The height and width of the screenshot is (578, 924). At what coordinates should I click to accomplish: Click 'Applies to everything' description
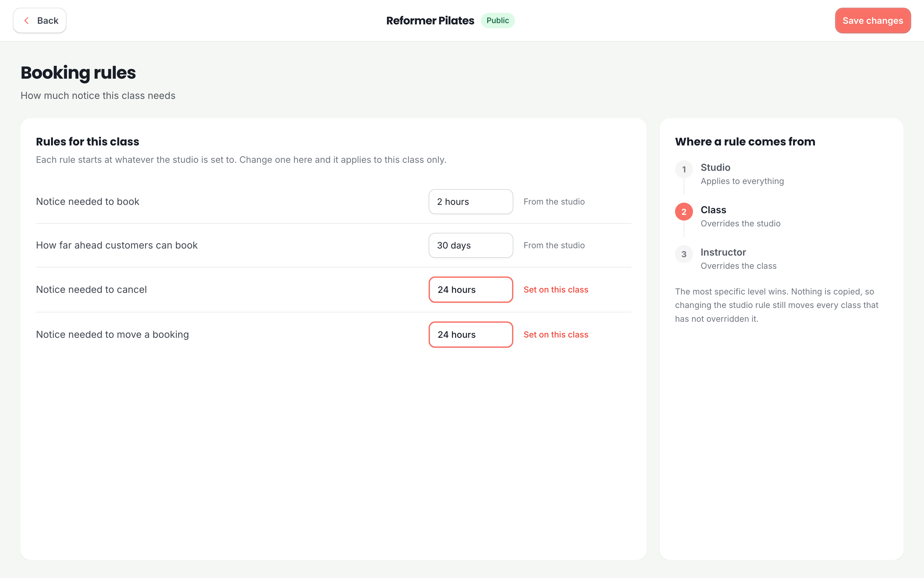pyautogui.click(x=742, y=181)
